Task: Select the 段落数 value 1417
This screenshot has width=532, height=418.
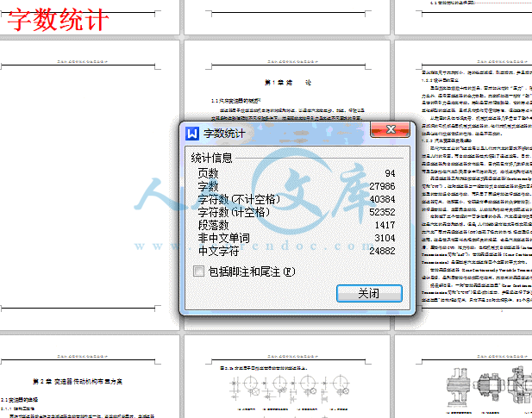Action: click(x=385, y=225)
